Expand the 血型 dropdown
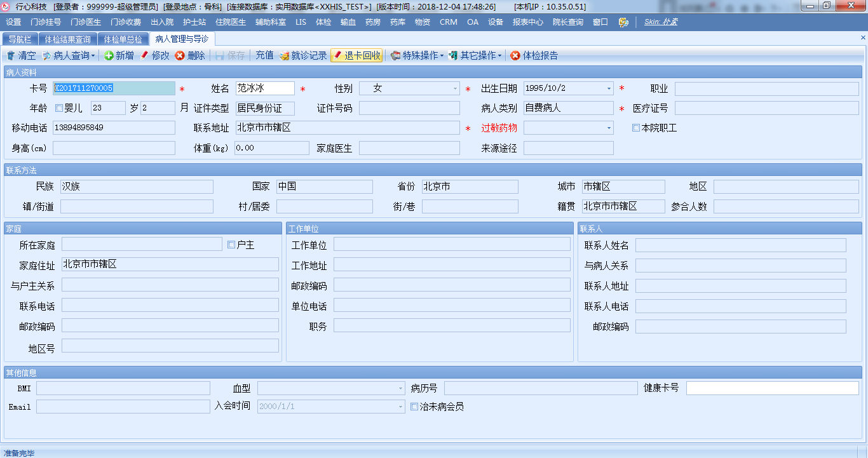Image resolution: width=868 pixels, height=458 pixels. (x=400, y=388)
